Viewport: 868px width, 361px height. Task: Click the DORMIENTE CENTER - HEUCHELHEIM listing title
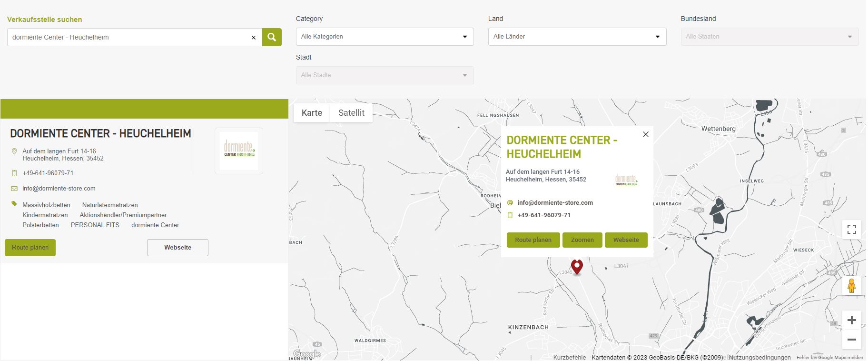pos(100,134)
